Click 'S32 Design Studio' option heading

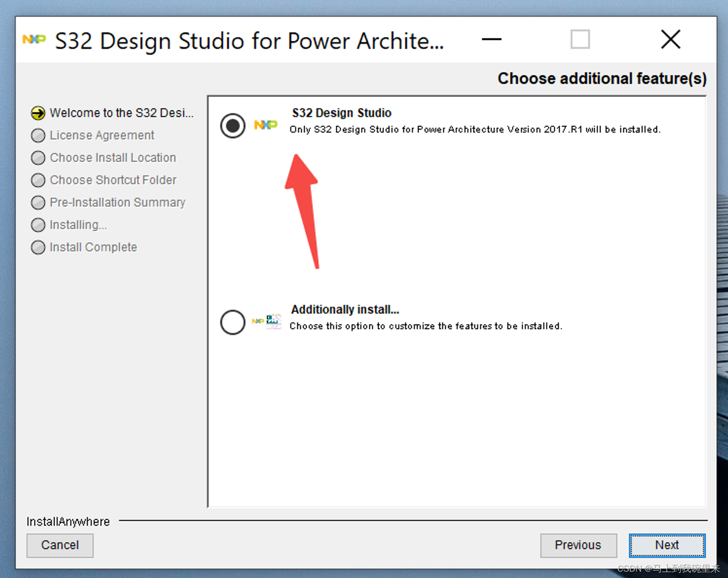click(342, 113)
